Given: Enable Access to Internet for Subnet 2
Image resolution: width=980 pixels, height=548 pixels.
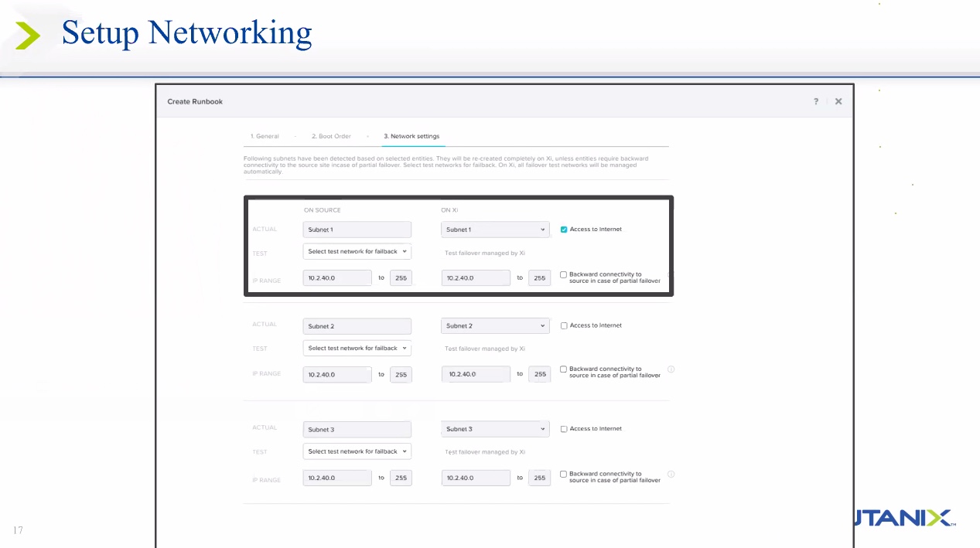Looking at the screenshot, I should point(564,325).
